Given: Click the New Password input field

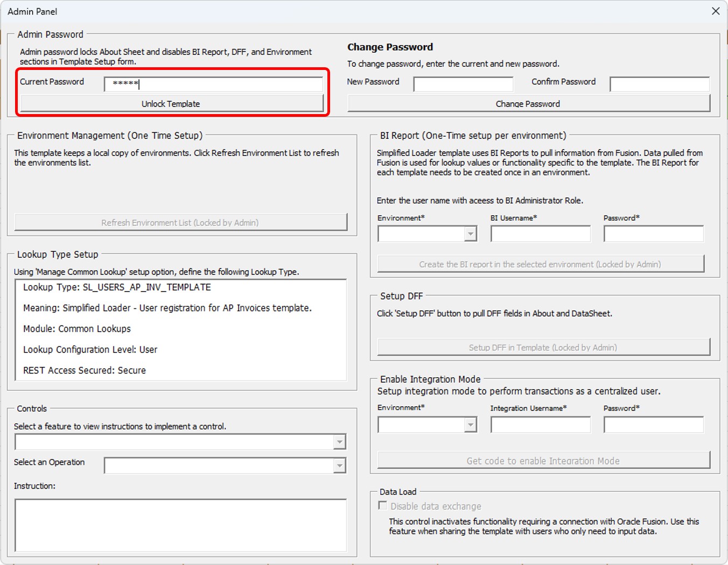Looking at the screenshot, I should point(463,84).
